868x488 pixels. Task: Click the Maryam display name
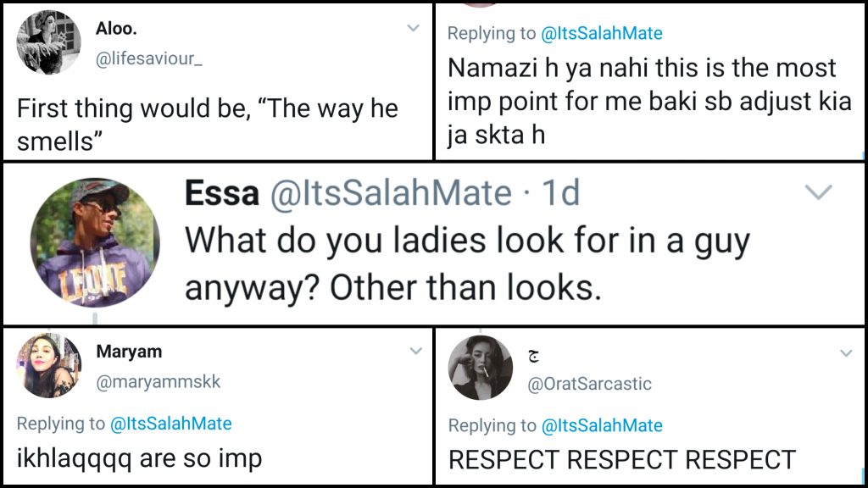129,352
